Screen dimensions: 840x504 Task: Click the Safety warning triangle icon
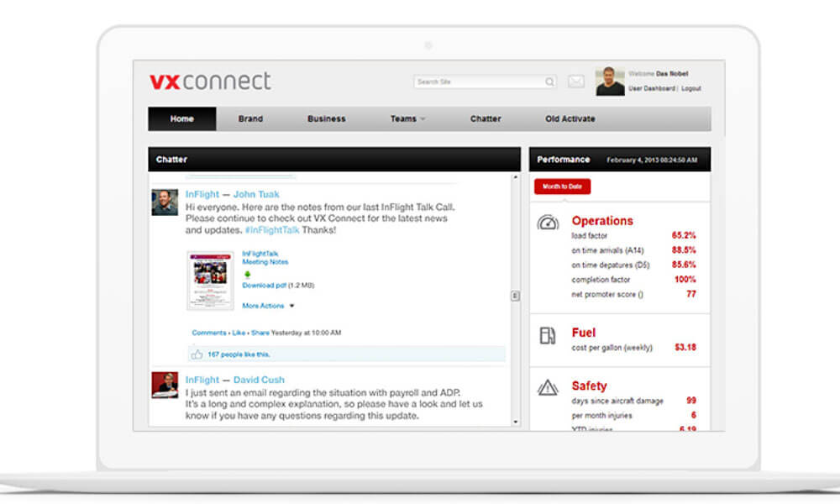(548, 387)
